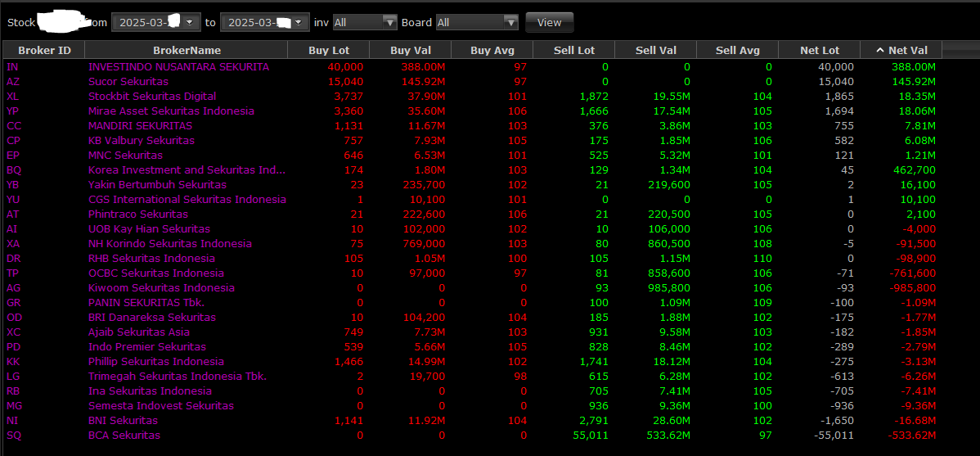This screenshot has width=980, height=456.
Task: Select Stockbit Sekuritas Digital broker name
Action: pyautogui.click(x=152, y=97)
